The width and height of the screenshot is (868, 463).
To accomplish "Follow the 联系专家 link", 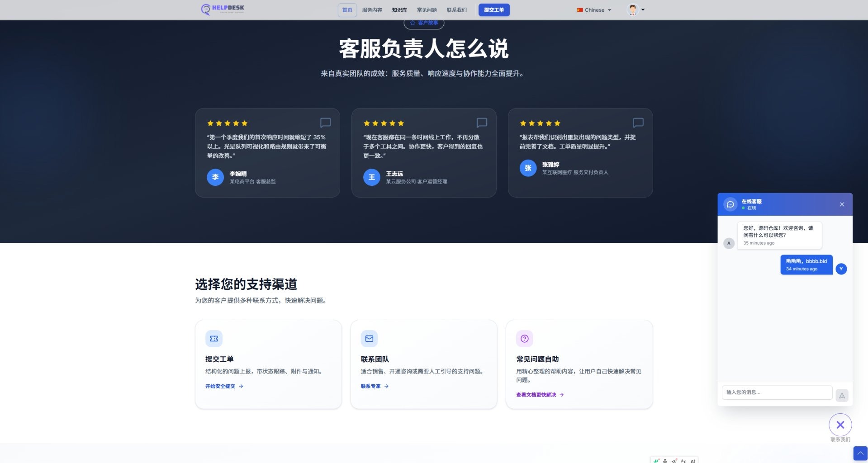I will coord(375,387).
